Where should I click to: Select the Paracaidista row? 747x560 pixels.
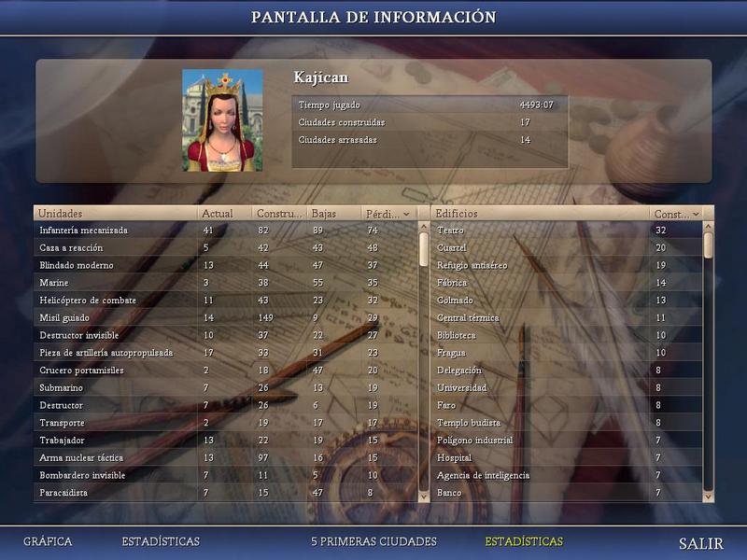pyautogui.click(x=226, y=493)
